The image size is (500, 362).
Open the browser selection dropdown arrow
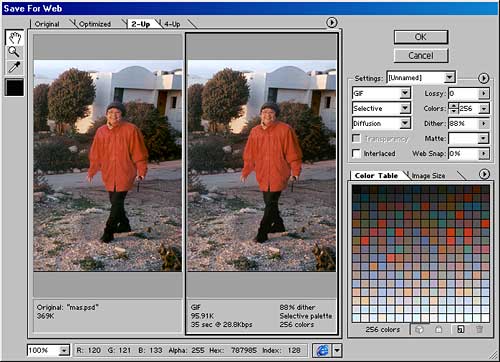[x=337, y=350]
